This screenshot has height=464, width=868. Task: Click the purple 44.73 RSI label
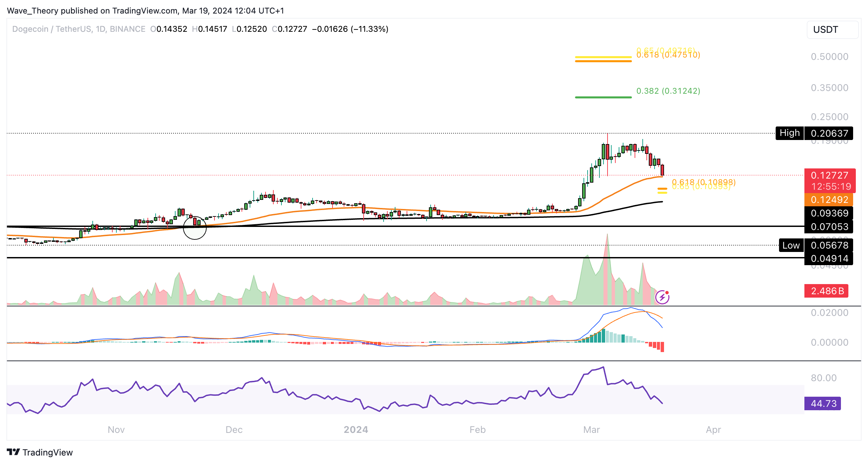(822, 403)
